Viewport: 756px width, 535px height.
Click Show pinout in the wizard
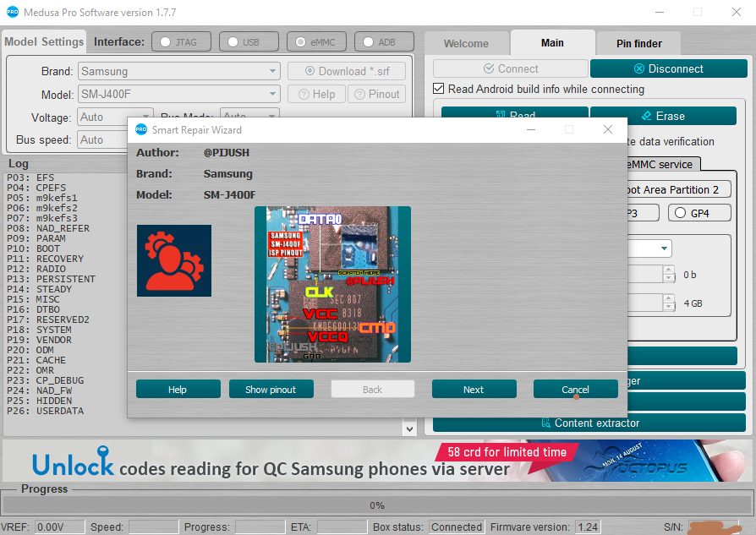coord(271,390)
